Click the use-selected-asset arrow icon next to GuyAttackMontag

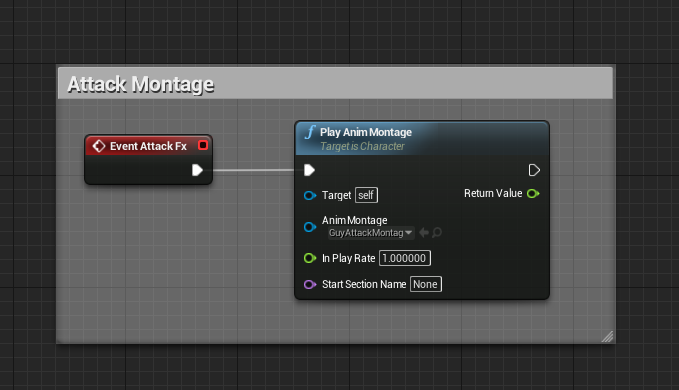(424, 233)
